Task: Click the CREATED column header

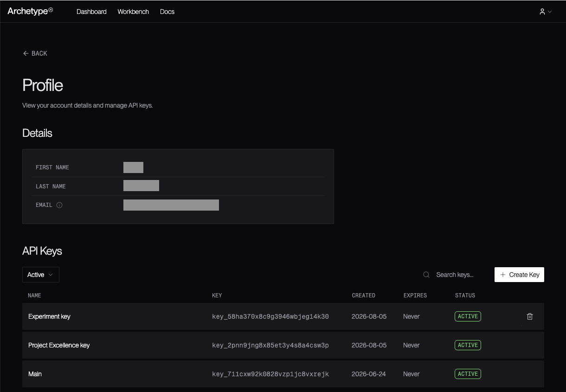Action: click(x=363, y=295)
